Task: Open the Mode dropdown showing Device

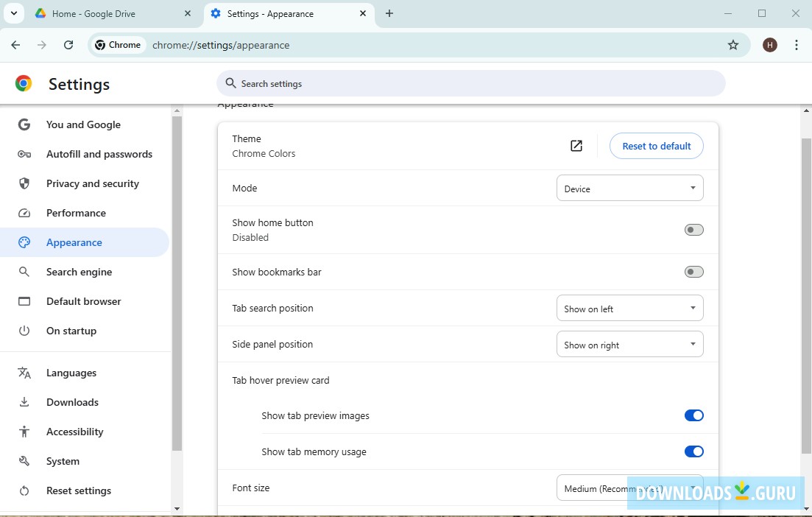Action: 629,188
